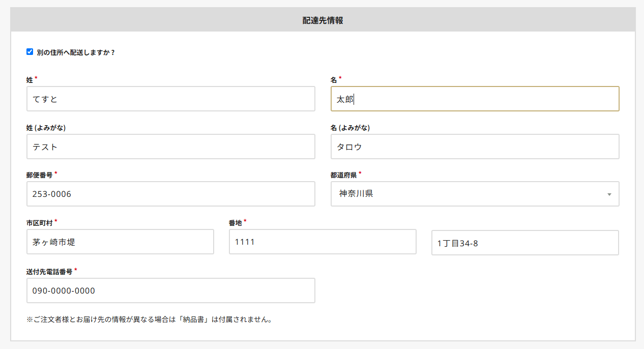This screenshot has height=349, width=644.
Task: Click the 市区町村 field with 茅ヶ崎市堤
Action: tap(120, 242)
